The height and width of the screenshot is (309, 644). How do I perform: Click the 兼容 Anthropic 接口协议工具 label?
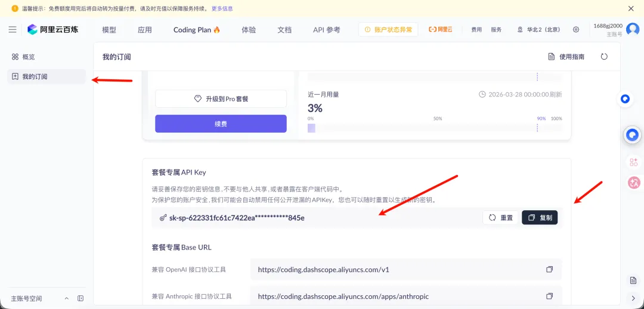coord(192,296)
